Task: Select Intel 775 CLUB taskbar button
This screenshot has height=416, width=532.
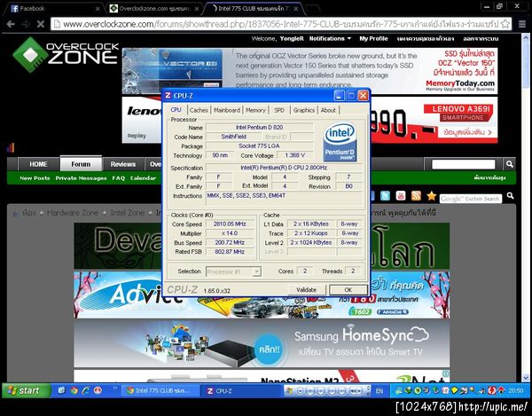Action: click(160, 391)
